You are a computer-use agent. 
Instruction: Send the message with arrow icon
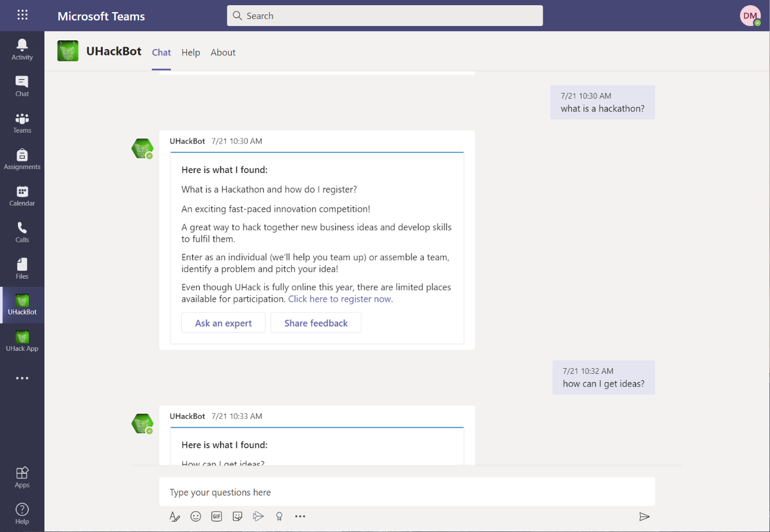[x=644, y=516]
